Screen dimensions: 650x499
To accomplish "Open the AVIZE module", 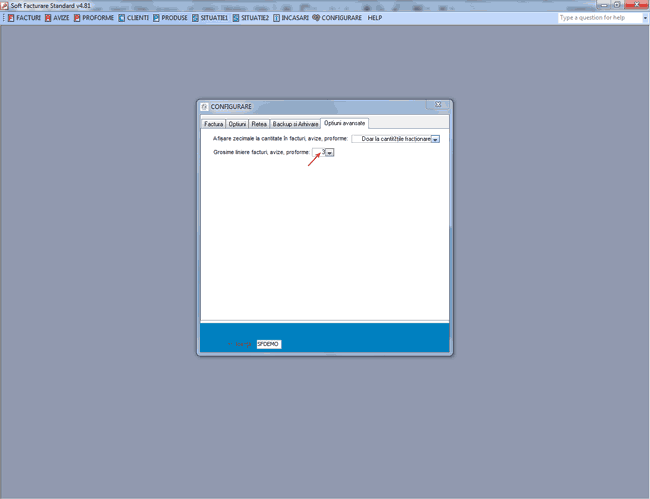I will [x=57, y=18].
